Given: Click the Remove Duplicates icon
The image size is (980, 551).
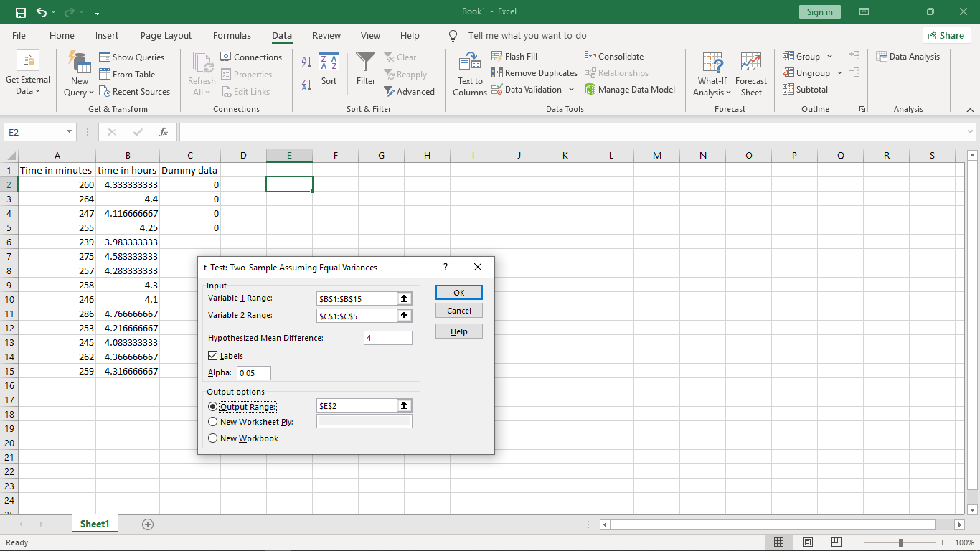Looking at the screenshot, I should coord(497,73).
